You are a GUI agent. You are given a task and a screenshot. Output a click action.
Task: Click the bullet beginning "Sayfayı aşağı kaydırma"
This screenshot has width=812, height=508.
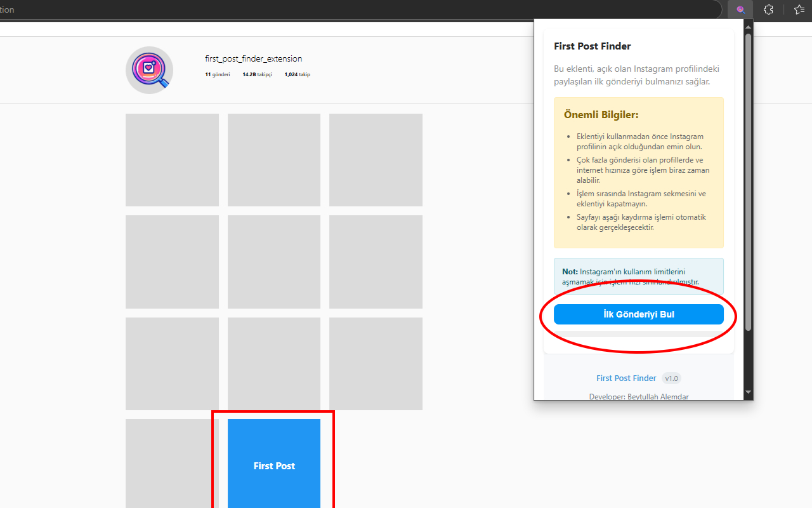click(641, 222)
